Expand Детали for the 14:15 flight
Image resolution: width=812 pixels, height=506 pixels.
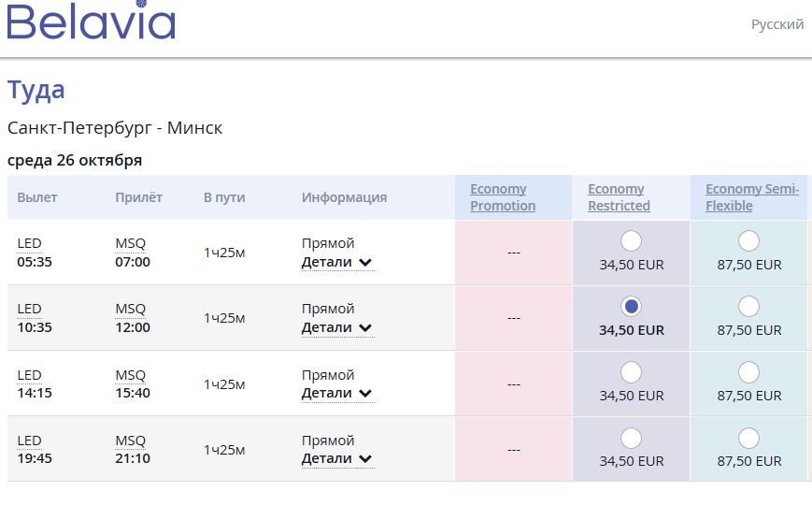336,394
